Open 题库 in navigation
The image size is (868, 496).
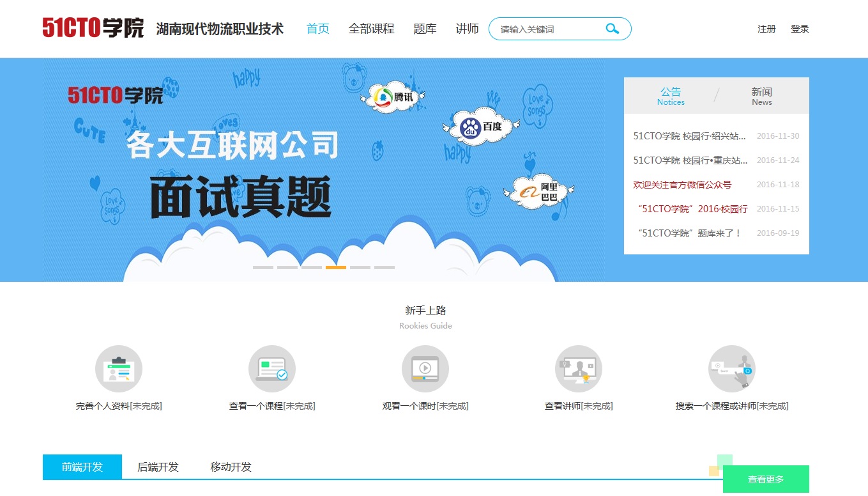pyautogui.click(x=425, y=29)
